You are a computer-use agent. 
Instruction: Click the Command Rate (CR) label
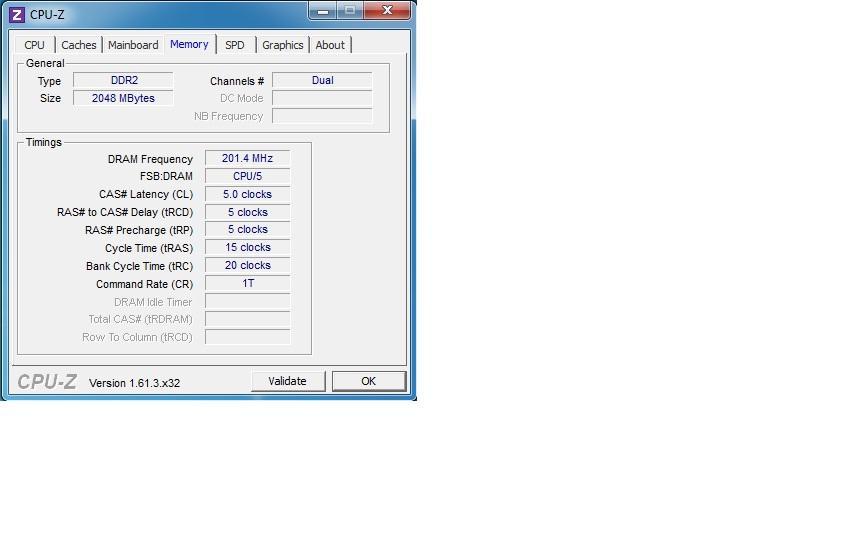(144, 284)
